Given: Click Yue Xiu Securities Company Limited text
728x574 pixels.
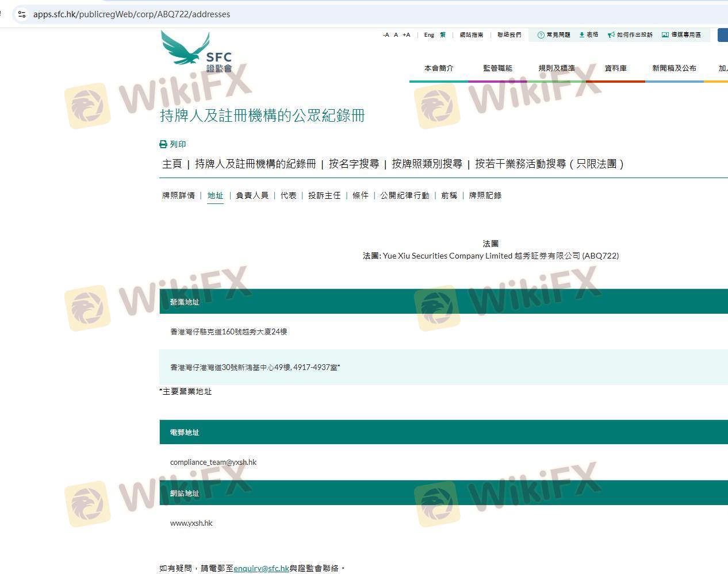Looking at the screenshot, I should tap(447, 256).
